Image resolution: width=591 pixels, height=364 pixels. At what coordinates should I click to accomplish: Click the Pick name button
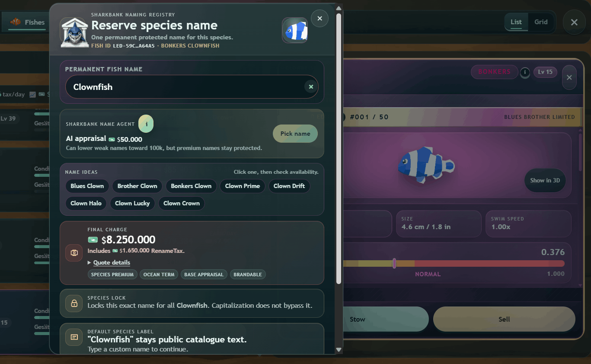[x=295, y=134]
